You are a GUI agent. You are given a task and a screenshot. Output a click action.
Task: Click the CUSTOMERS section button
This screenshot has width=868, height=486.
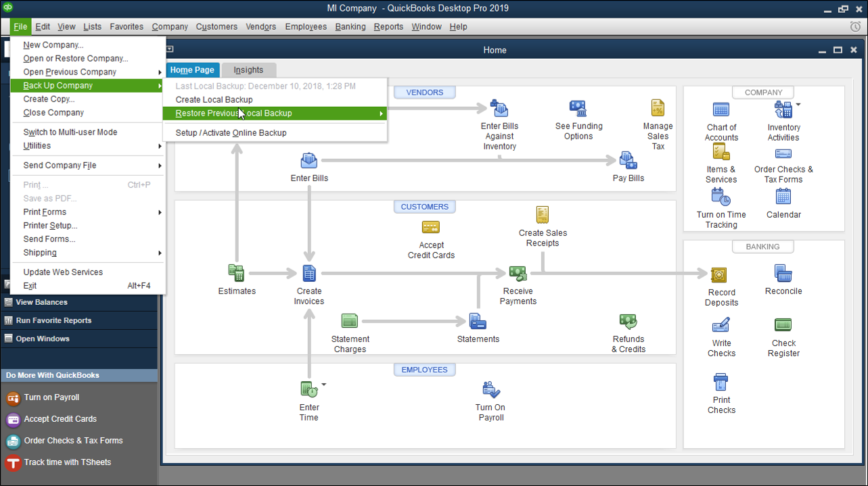point(425,206)
